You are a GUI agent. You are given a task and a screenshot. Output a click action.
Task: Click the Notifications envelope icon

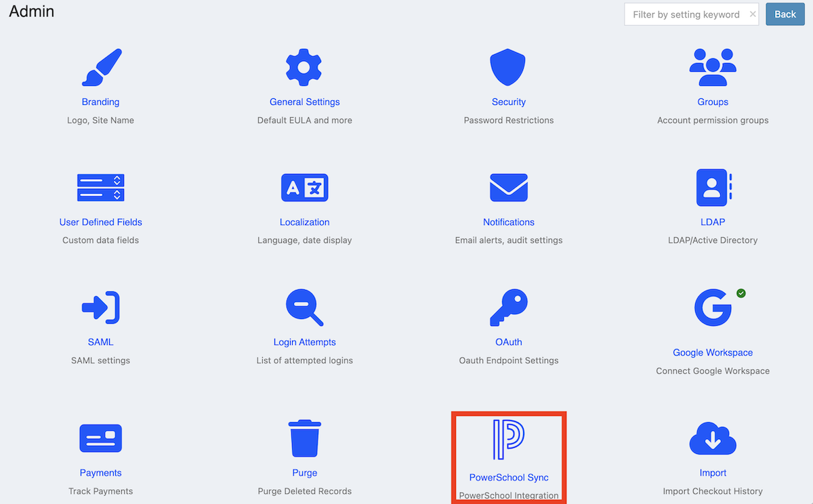508,188
